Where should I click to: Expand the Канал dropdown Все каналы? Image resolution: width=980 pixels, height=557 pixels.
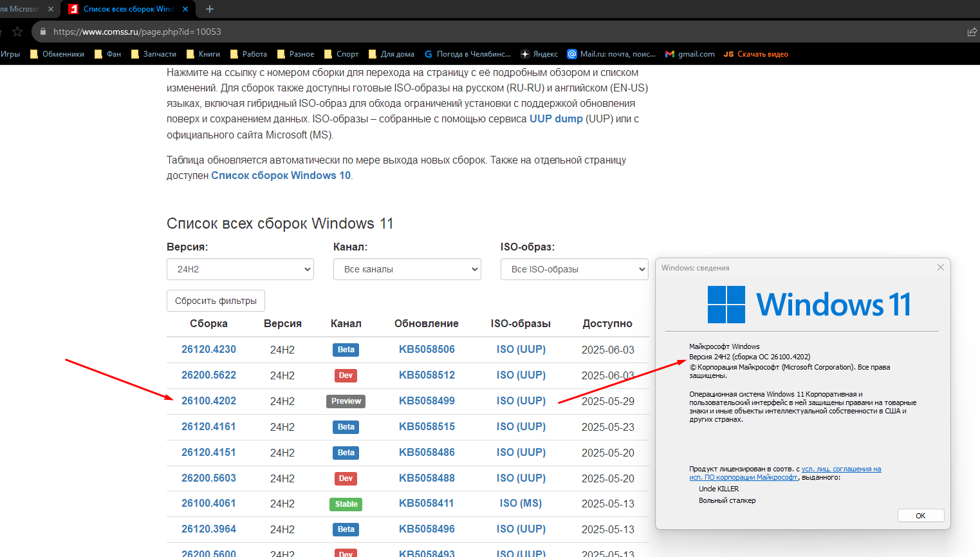tap(407, 269)
